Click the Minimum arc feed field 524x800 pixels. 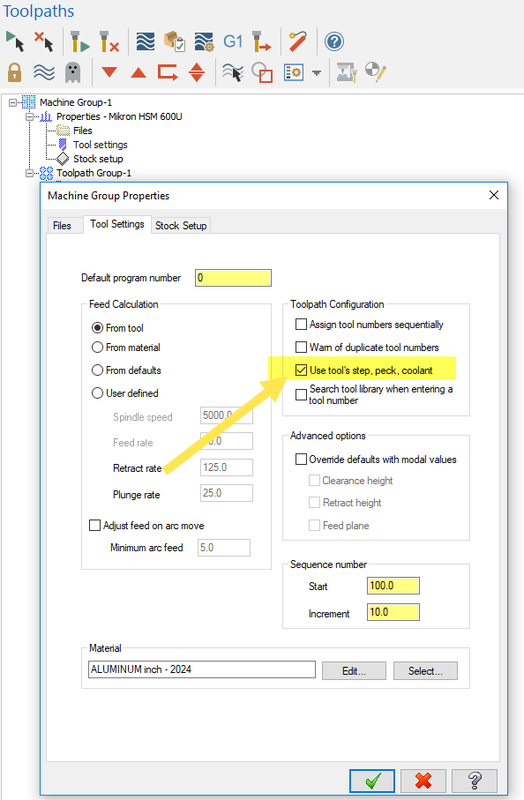tap(224, 547)
